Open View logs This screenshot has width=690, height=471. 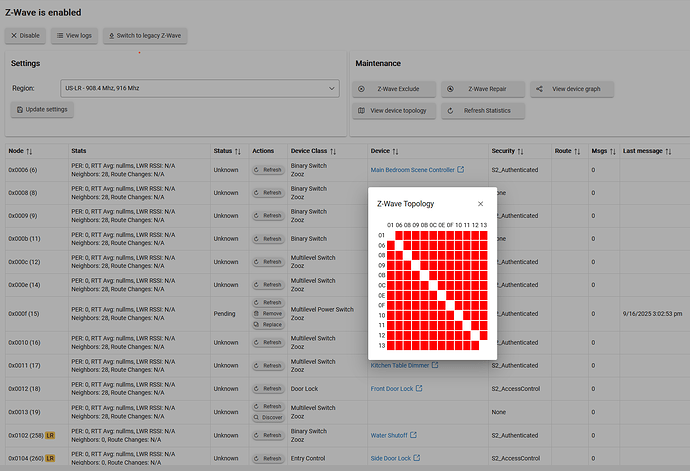75,35
